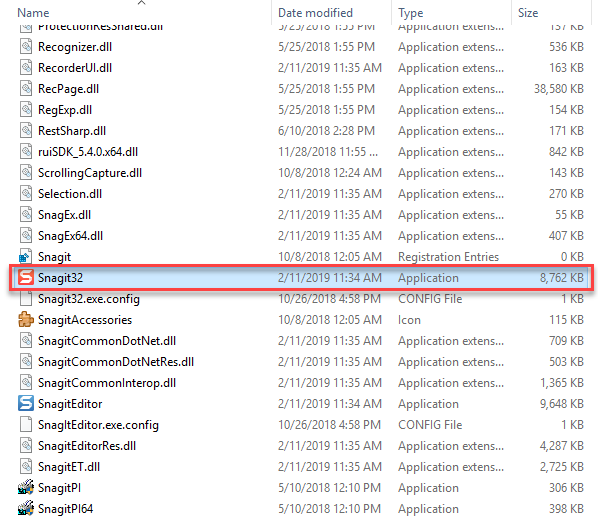
Task: Click the Snagit32.exe.config file icon
Action: tap(26, 299)
